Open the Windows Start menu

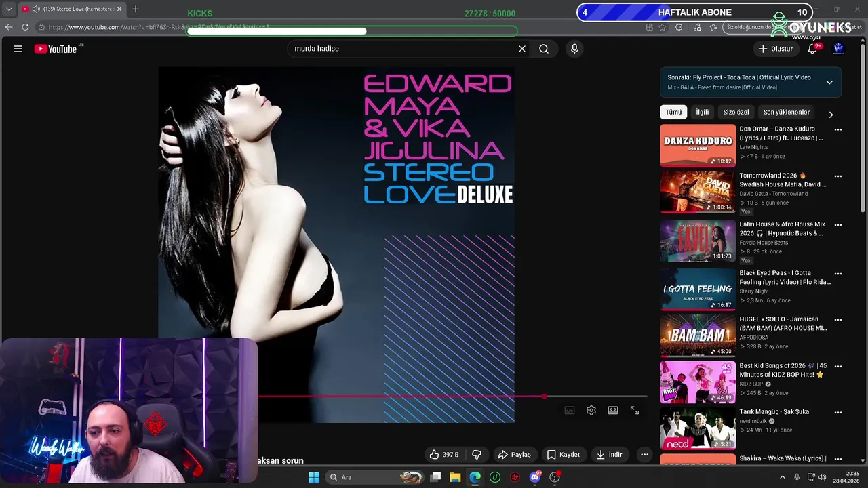pos(313,477)
